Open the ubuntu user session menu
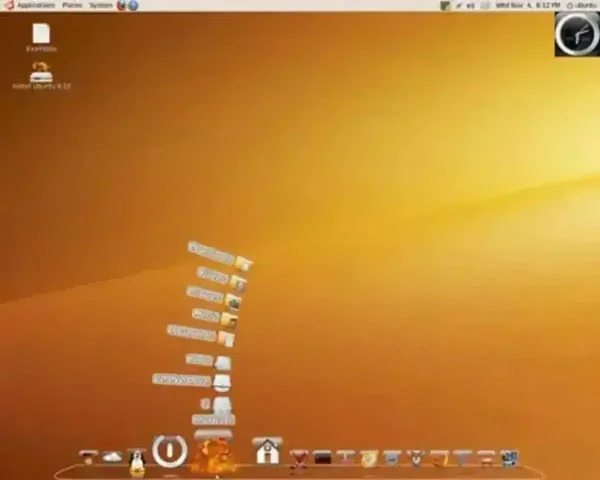The image size is (600, 480). coord(582,5)
